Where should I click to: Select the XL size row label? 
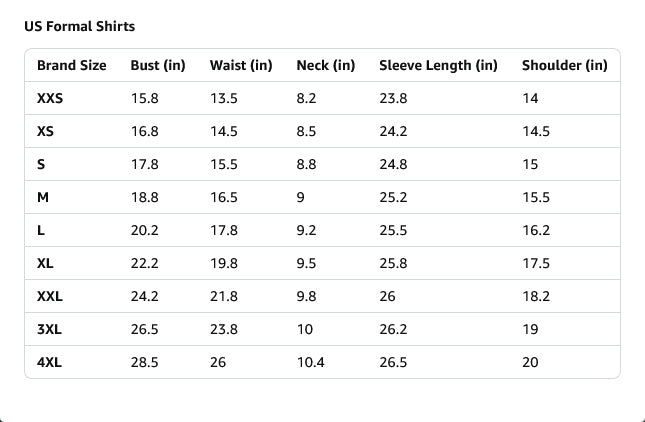[45, 263]
